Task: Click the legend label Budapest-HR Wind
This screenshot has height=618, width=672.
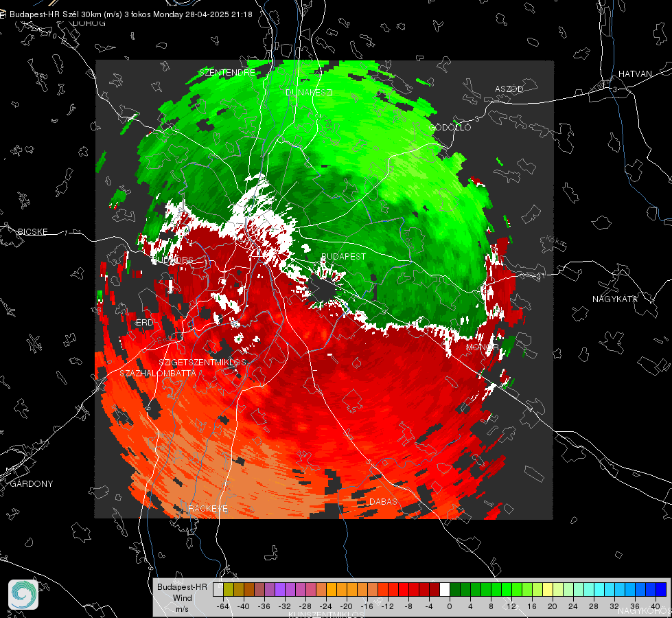Action: [x=182, y=593]
